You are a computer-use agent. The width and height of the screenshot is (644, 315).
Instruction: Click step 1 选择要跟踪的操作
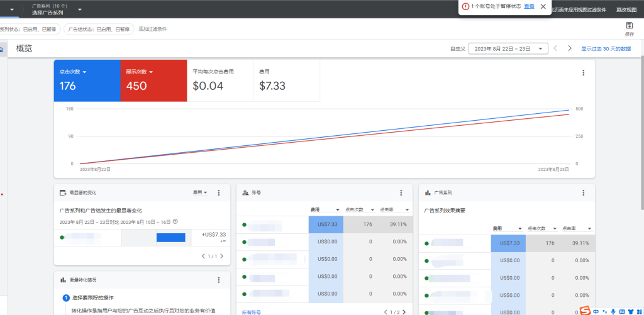92,298
